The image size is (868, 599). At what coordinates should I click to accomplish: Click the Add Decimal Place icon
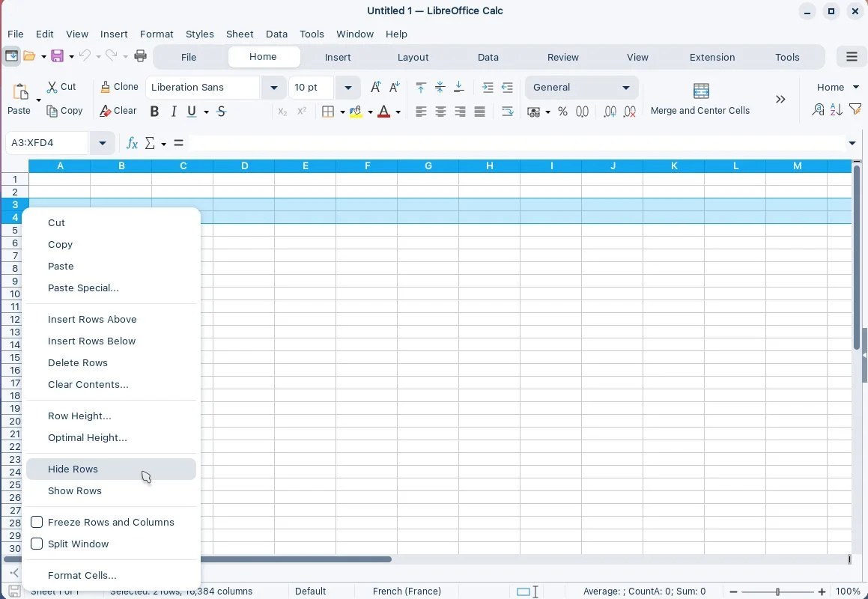[610, 111]
